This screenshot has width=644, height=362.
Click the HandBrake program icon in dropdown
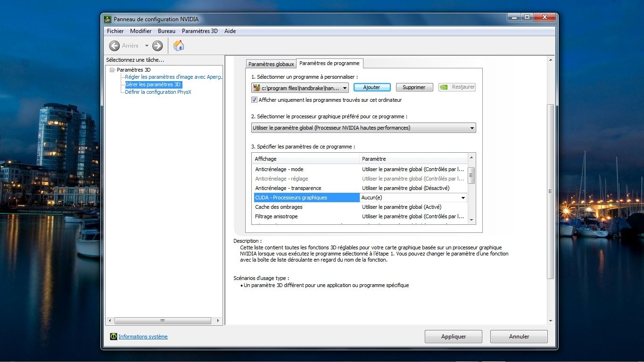pyautogui.click(x=256, y=87)
